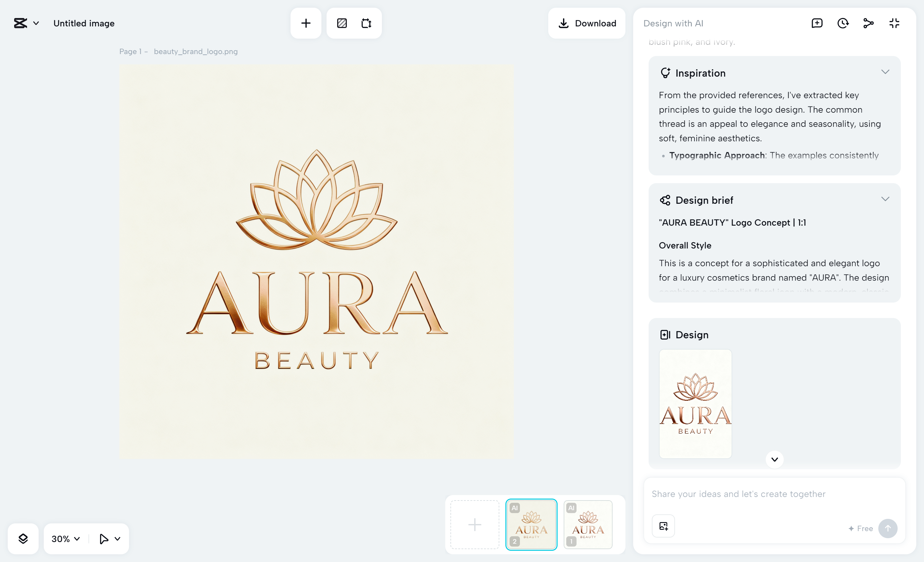Image resolution: width=924 pixels, height=562 pixels.
Task: Open the 30% zoom level dropdown
Action: tap(66, 539)
